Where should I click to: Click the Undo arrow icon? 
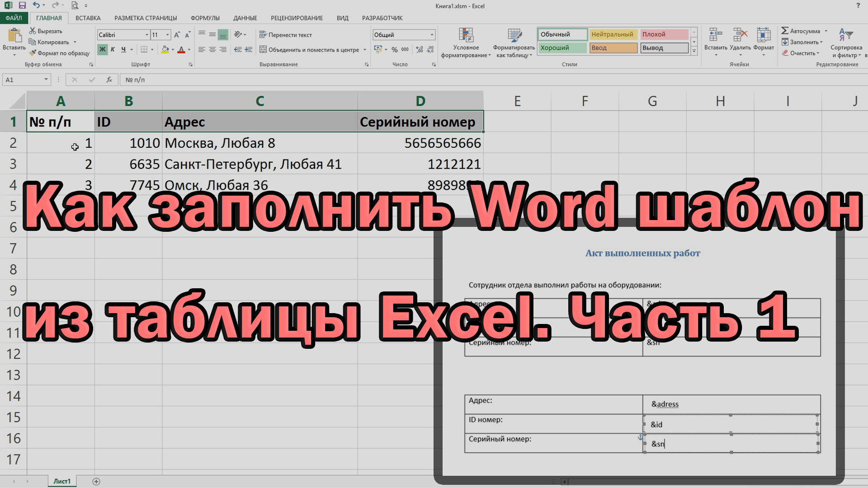(x=36, y=5)
